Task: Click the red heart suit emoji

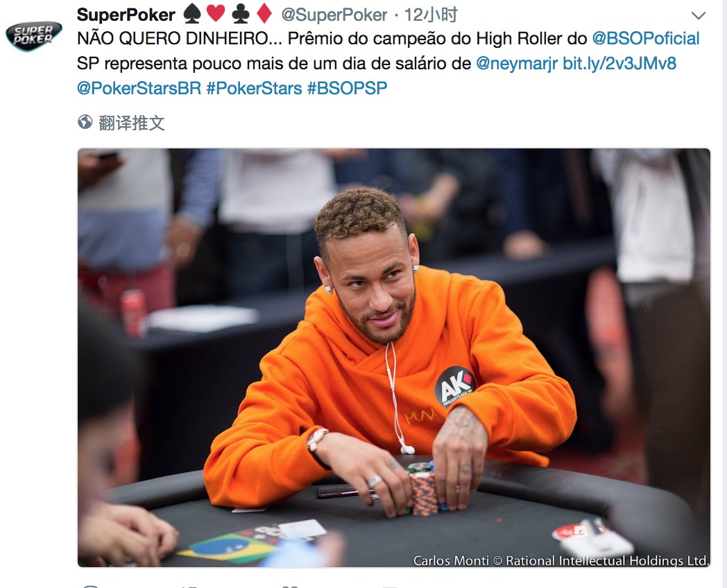Action: (216, 14)
